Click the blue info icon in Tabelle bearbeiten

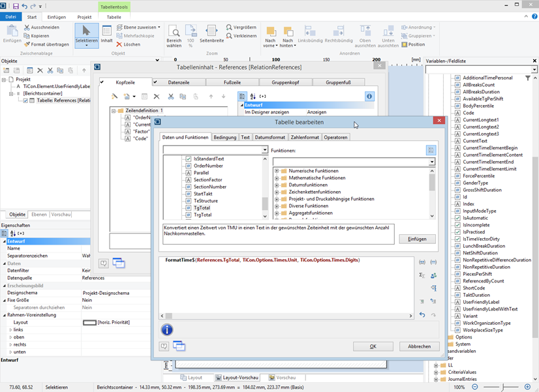point(167,329)
